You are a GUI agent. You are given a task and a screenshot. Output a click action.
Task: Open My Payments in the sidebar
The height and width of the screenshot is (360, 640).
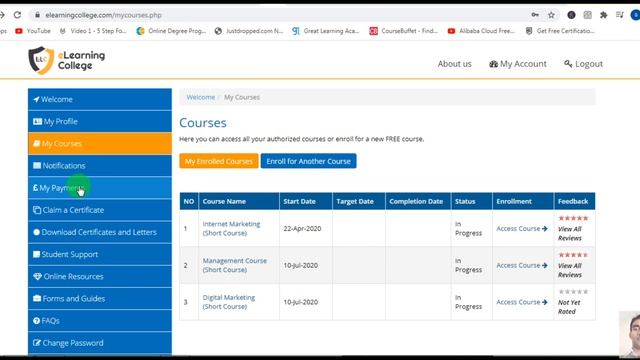tap(100, 188)
